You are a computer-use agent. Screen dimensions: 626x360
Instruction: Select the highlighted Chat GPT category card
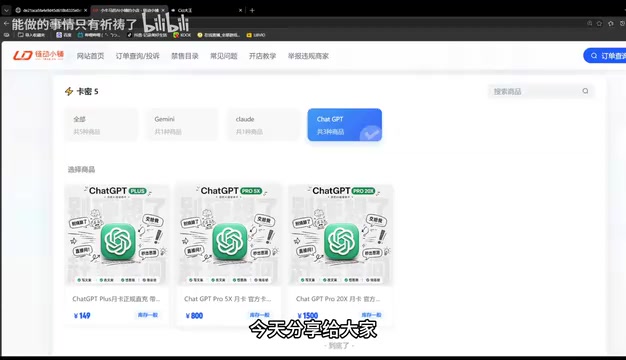pyautogui.click(x=345, y=125)
